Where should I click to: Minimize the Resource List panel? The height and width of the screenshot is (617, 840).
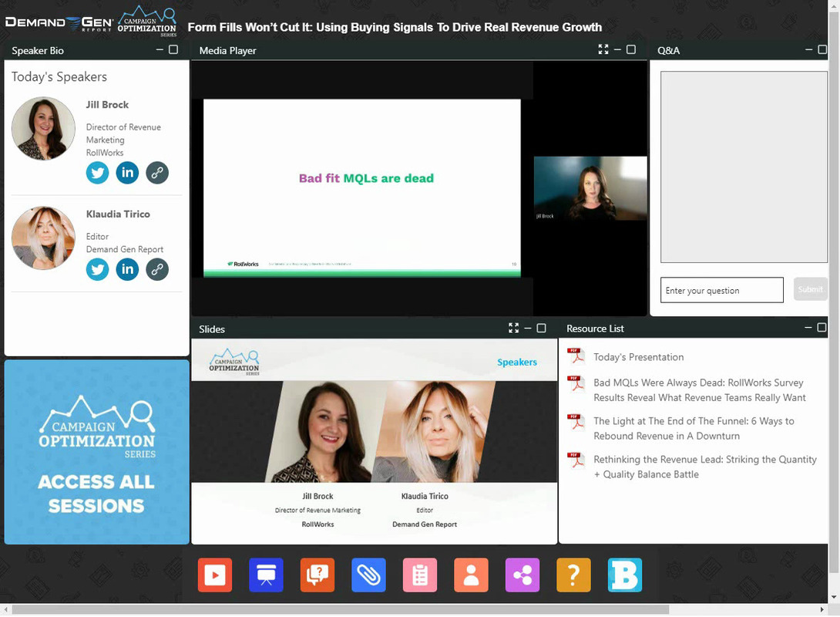pos(808,328)
